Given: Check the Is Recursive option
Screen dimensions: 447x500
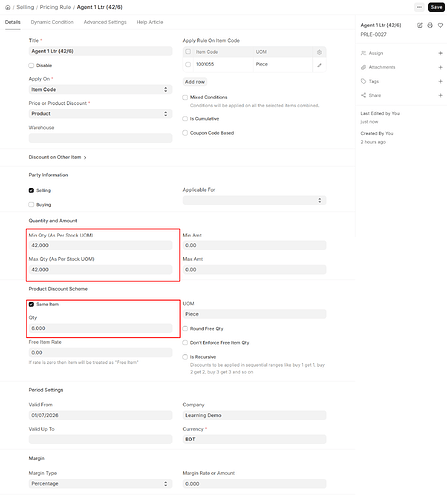Looking at the screenshot, I should tap(185, 357).
